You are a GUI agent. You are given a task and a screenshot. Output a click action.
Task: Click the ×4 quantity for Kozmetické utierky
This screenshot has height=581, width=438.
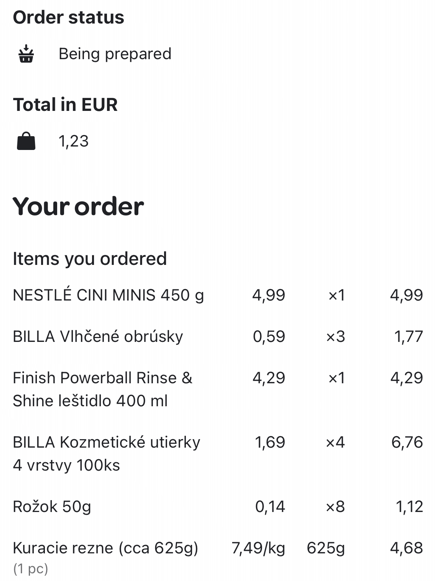click(335, 442)
